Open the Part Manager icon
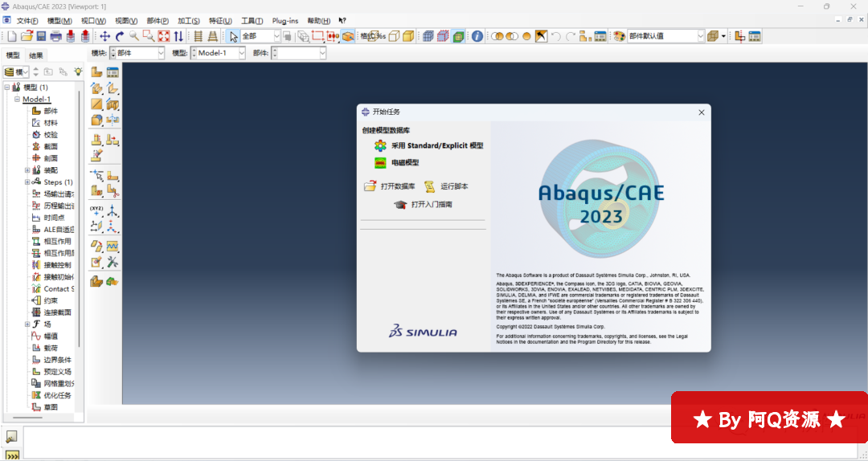This screenshot has height=461, width=868. pyautogui.click(x=113, y=72)
